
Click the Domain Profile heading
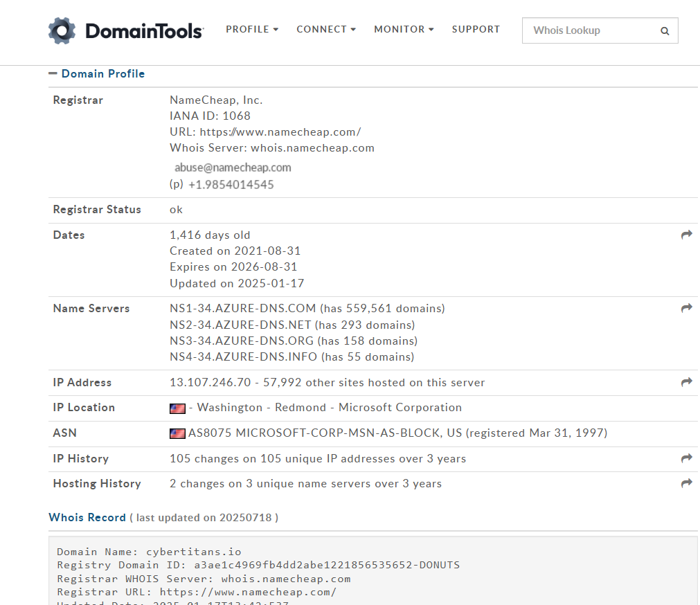coord(103,73)
